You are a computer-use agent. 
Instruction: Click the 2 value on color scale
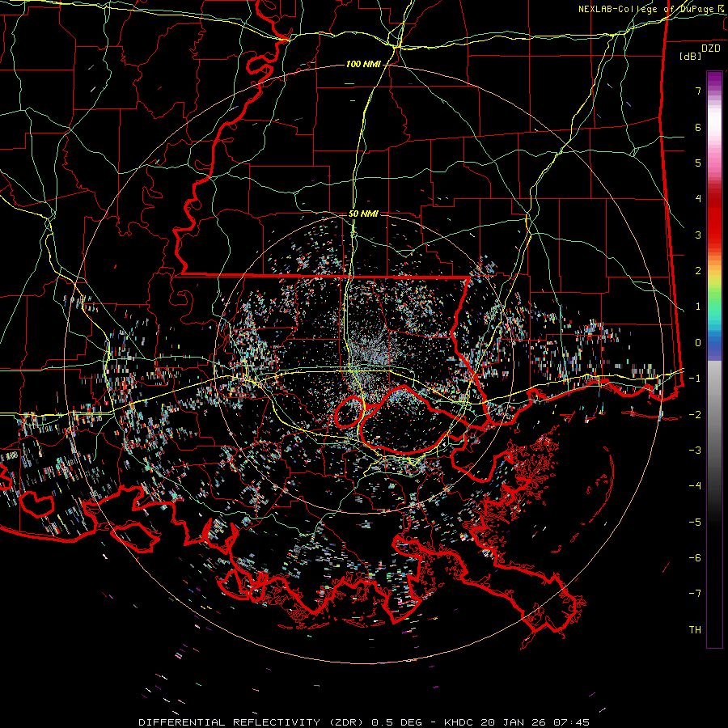[x=698, y=271]
